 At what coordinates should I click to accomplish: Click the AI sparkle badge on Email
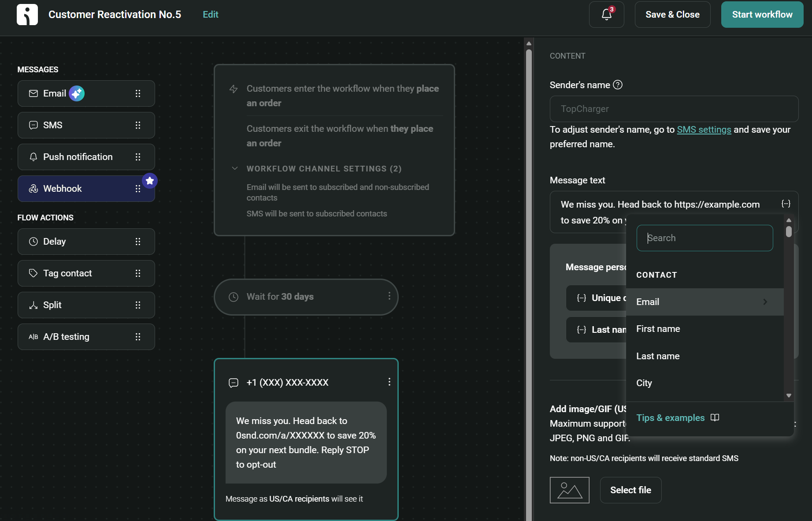click(77, 93)
